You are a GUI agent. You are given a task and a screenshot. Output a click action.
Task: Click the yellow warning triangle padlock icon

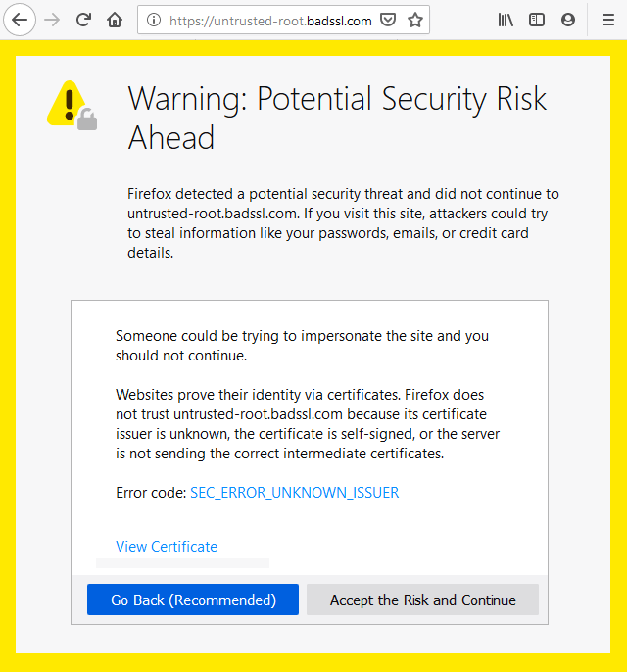pos(72,105)
